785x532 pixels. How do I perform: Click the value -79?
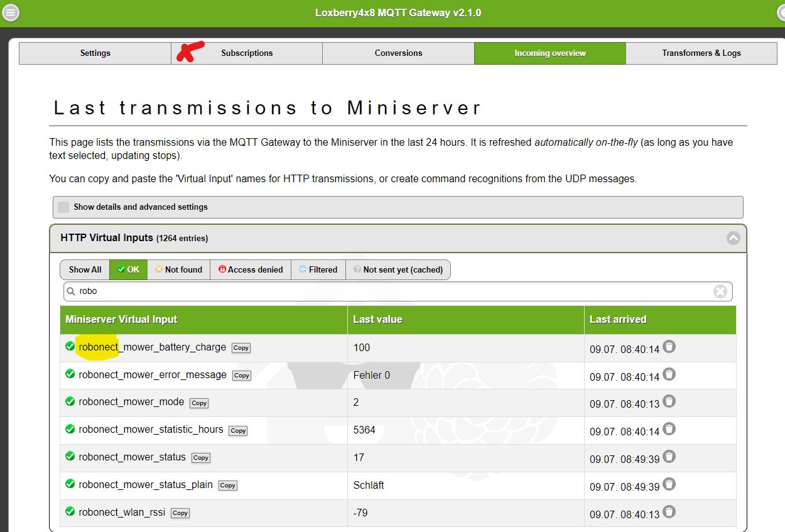click(x=360, y=513)
